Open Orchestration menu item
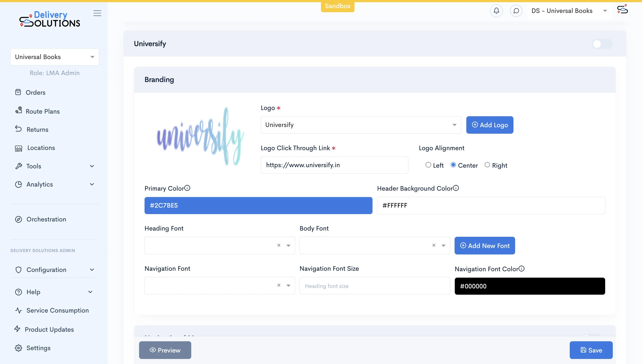 46,219
